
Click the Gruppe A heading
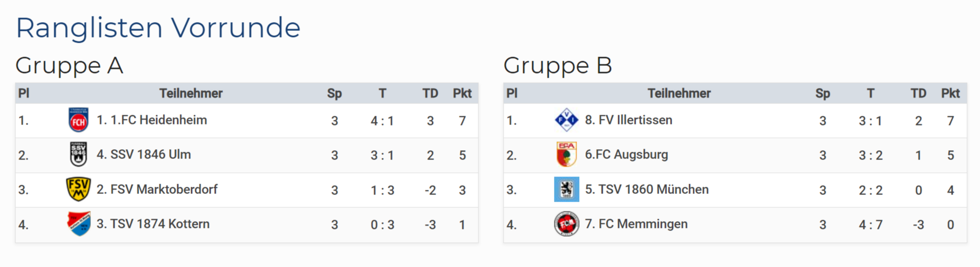point(69,66)
